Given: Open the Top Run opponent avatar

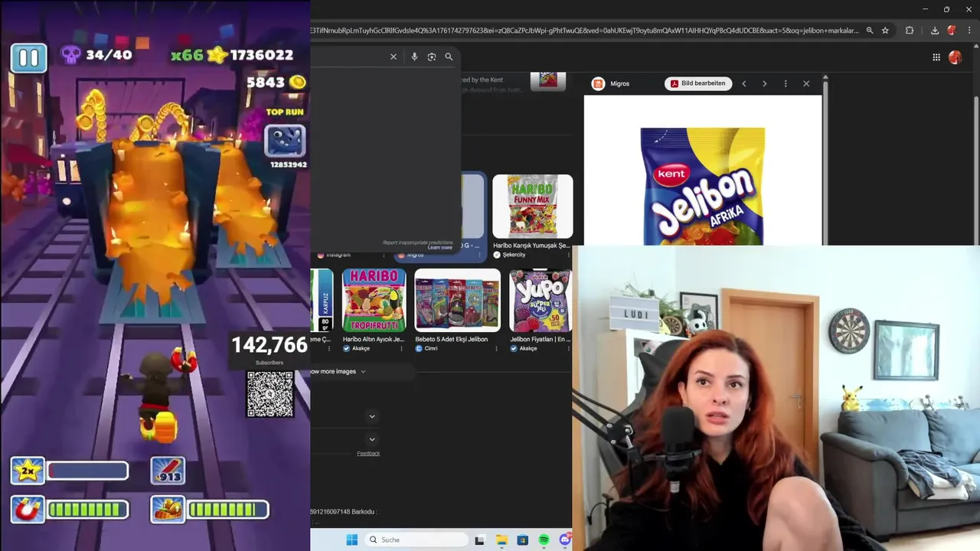Looking at the screenshot, I should click(x=286, y=142).
